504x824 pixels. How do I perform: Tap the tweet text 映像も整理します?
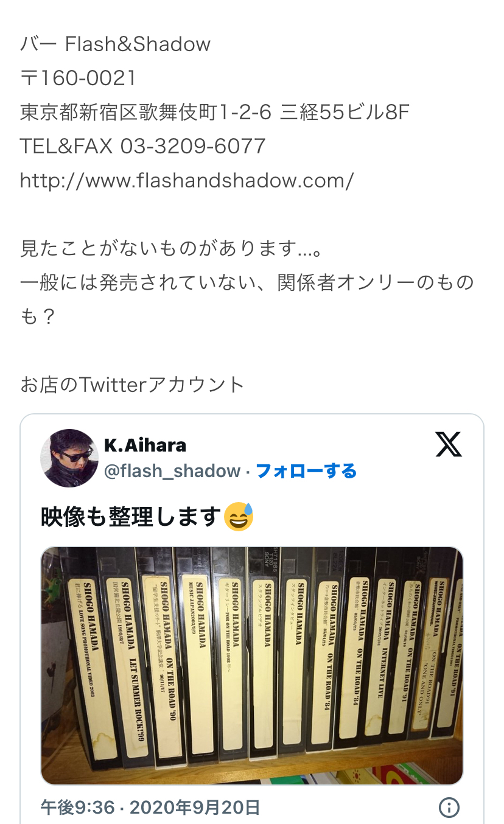tap(130, 517)
